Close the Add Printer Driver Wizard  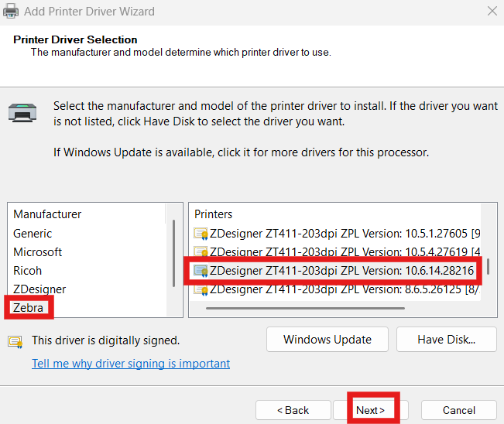tap(492, 12)
